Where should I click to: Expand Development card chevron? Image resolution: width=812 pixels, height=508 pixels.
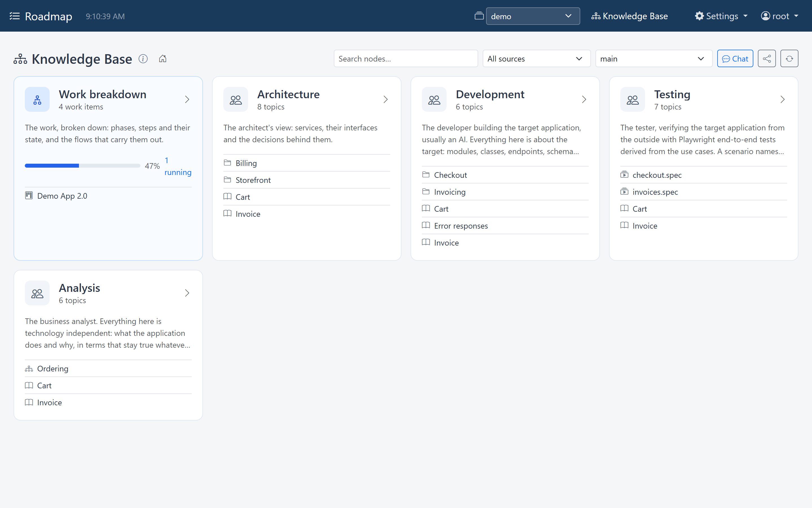point(584,99)
